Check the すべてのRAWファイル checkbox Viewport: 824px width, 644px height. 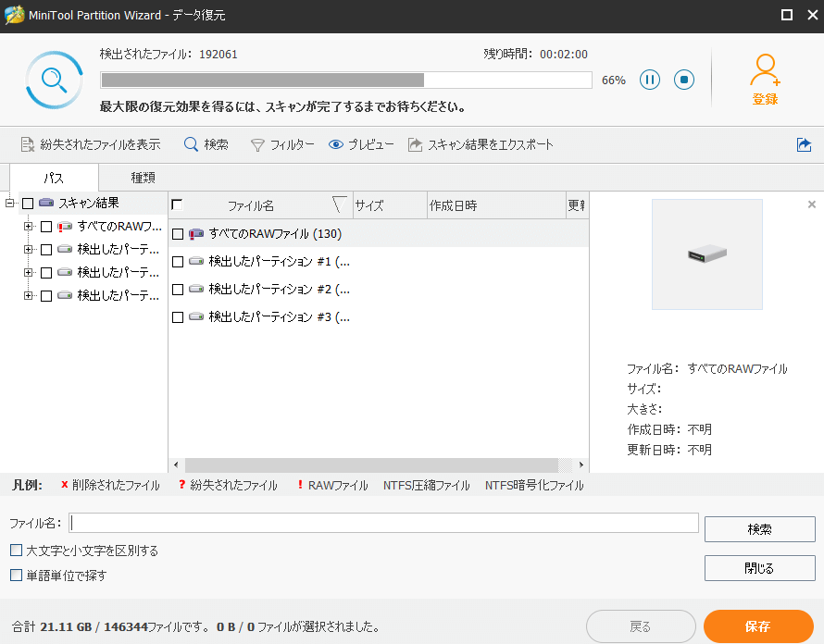pyautogui.click(x=177, y=233)
